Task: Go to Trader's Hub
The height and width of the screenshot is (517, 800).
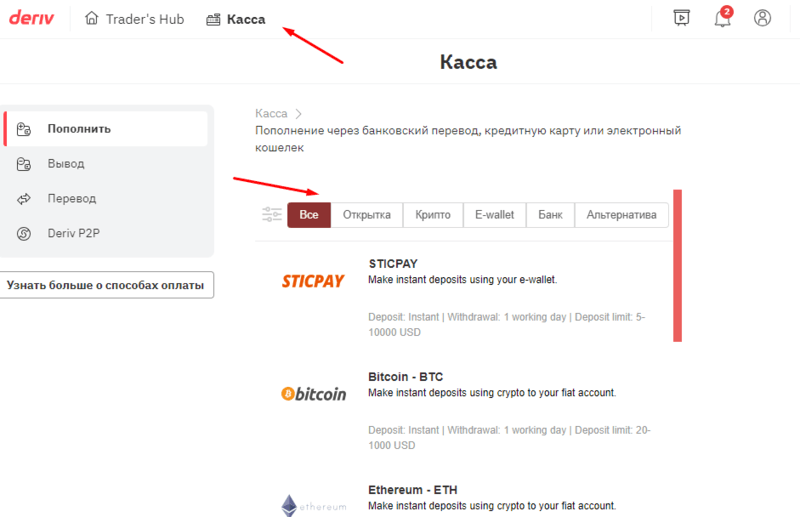Action: click(134, 19)
